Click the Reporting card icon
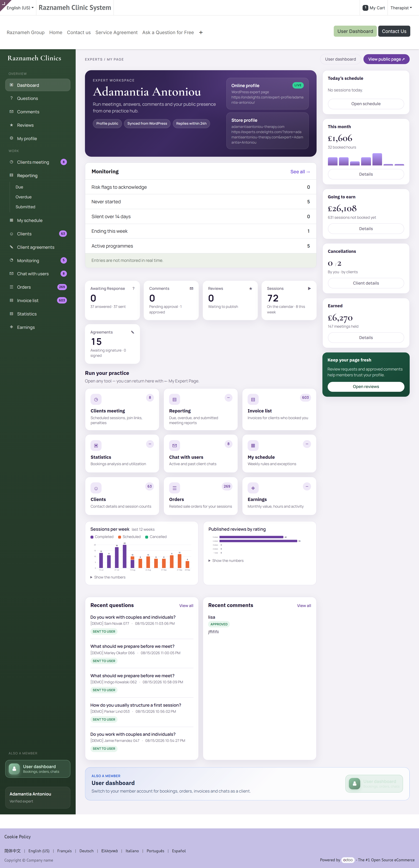 pos(174,399)
